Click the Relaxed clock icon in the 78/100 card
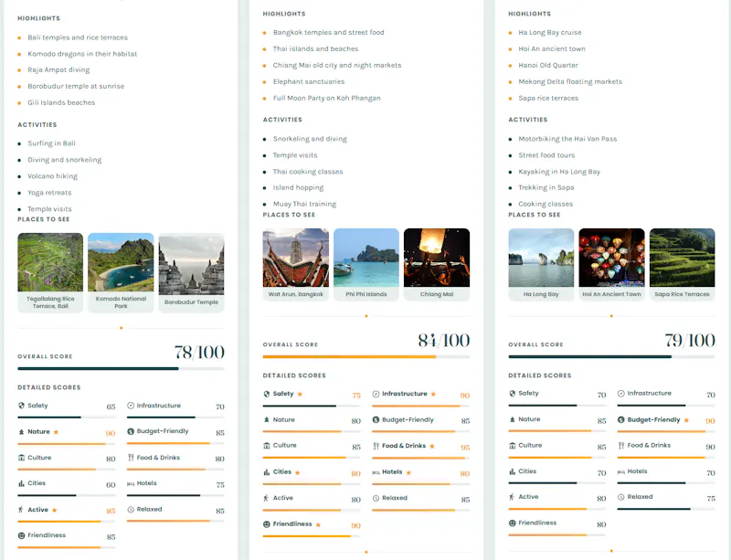731x560 pixels. coord(131,510)
